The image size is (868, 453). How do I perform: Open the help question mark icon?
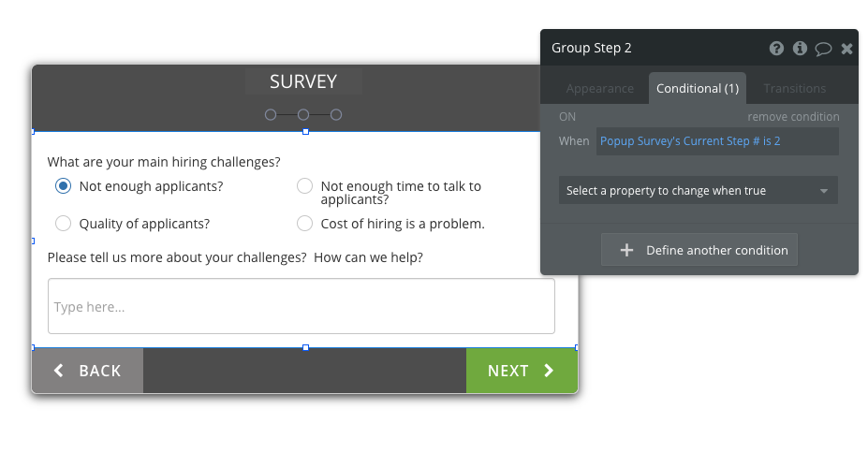(x=776, y=49)
